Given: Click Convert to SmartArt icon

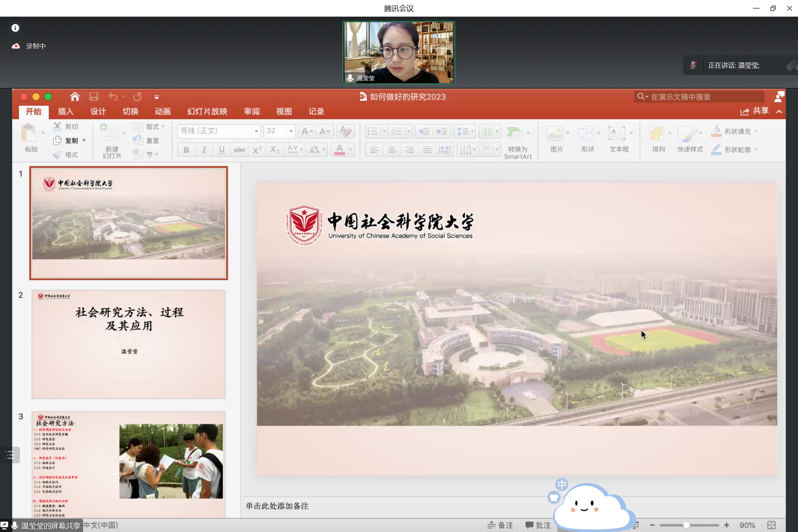Looking at the screenshot, I should (x=515, y=134).
